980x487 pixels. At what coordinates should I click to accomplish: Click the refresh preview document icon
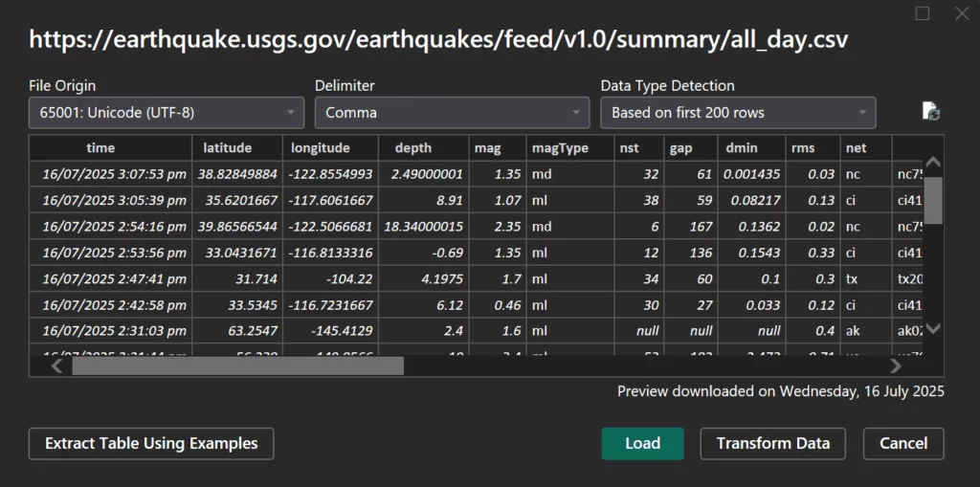931,111
